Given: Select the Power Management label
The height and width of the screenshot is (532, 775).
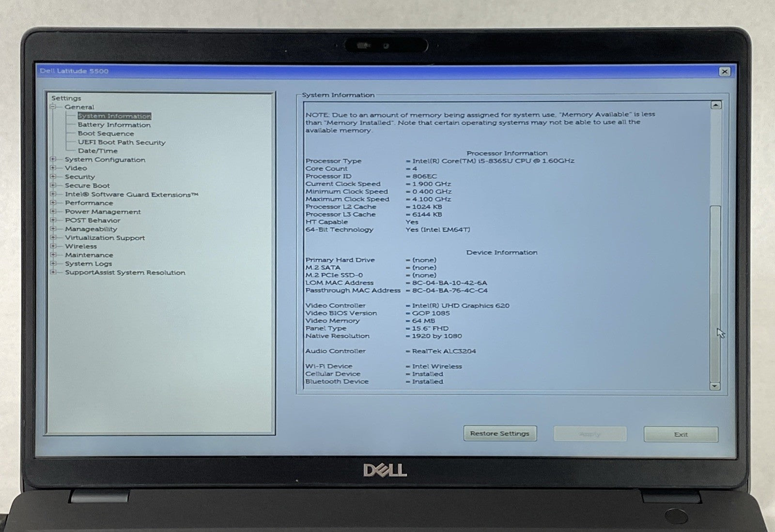Looking at the screenshot, I should (103, 212).
